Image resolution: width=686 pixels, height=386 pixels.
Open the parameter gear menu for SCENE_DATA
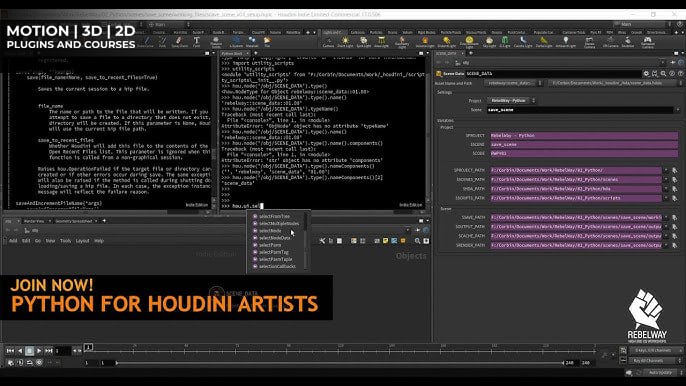tap(646, 74)
